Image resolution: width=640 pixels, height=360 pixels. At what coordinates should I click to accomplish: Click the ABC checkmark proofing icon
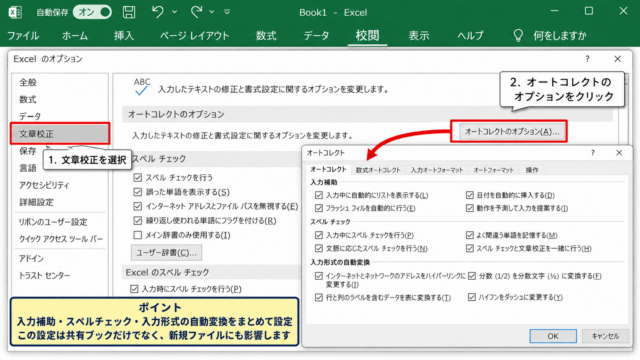click(142, 87)
